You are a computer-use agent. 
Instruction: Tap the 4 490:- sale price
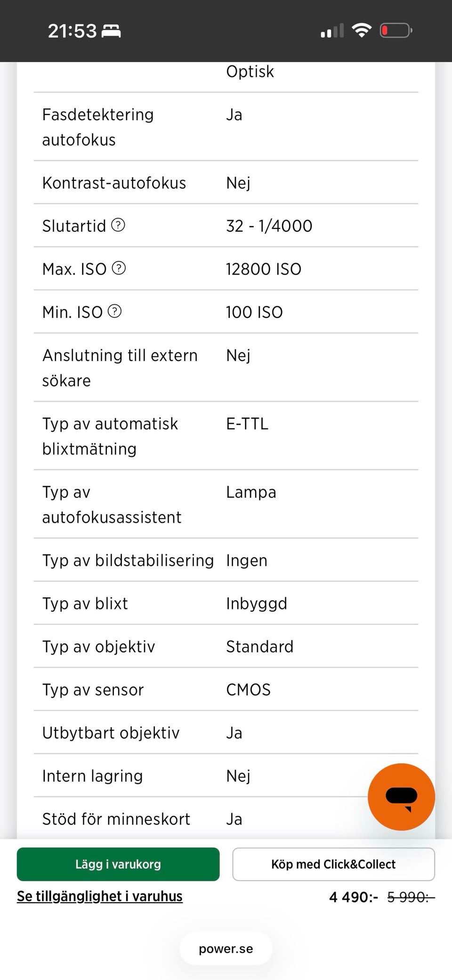tap(353, 897)
